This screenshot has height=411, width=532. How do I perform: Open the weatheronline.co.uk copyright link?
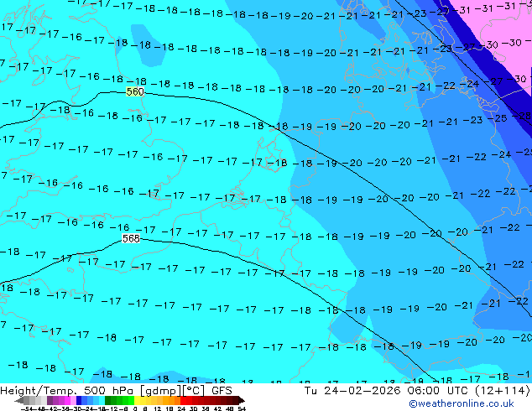[462, 403]
